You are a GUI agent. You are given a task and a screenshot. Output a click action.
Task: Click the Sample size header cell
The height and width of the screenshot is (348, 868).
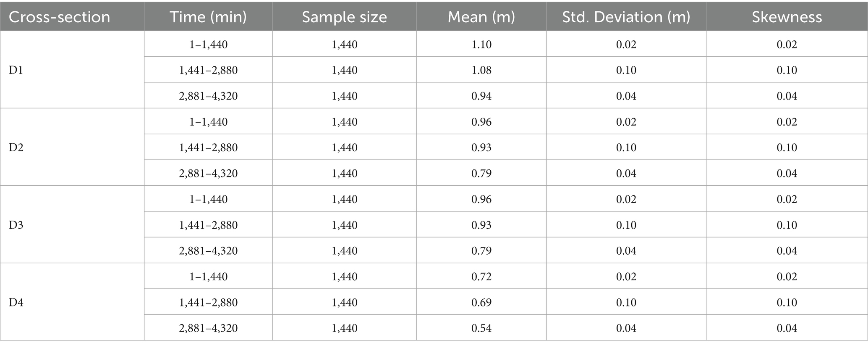click(x=344, y=17)
